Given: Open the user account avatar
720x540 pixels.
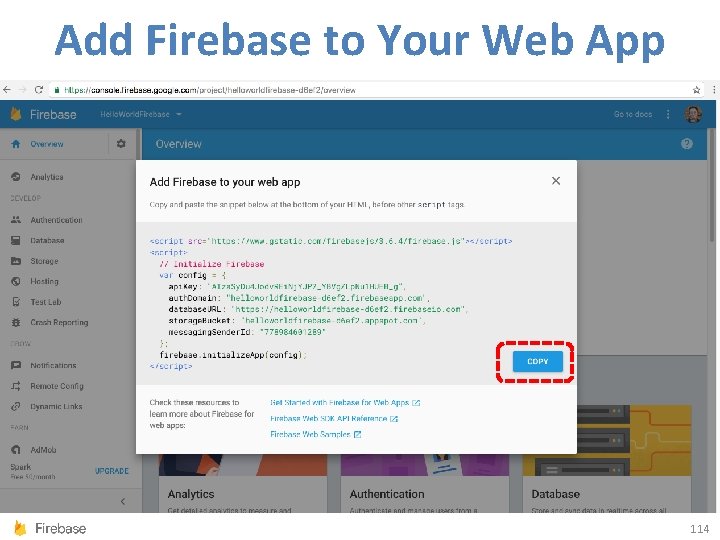Looking at the screenshot, I should (x=692, y=114).
